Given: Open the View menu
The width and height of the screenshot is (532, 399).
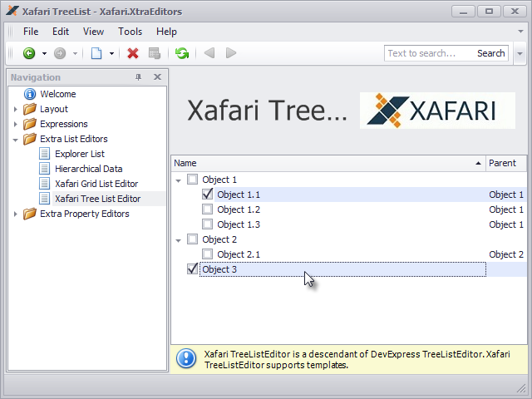Looking at the screenshot, I should 93,32.
